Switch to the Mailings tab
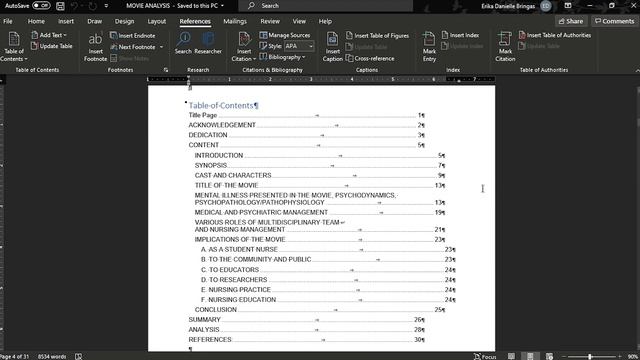The height and width of the screenshot is (360, 640). pyautogui.click(x=235, y=21)
